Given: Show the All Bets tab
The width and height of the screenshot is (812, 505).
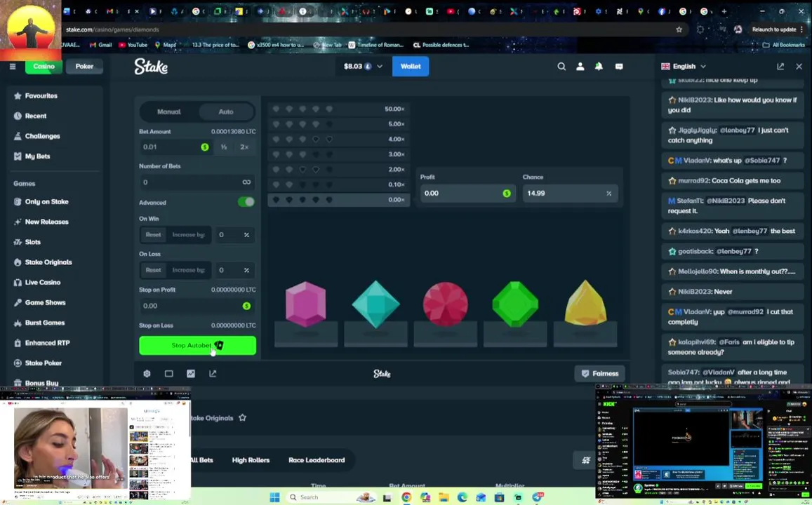Looking at the screenshot, I should tap(201, 460).
